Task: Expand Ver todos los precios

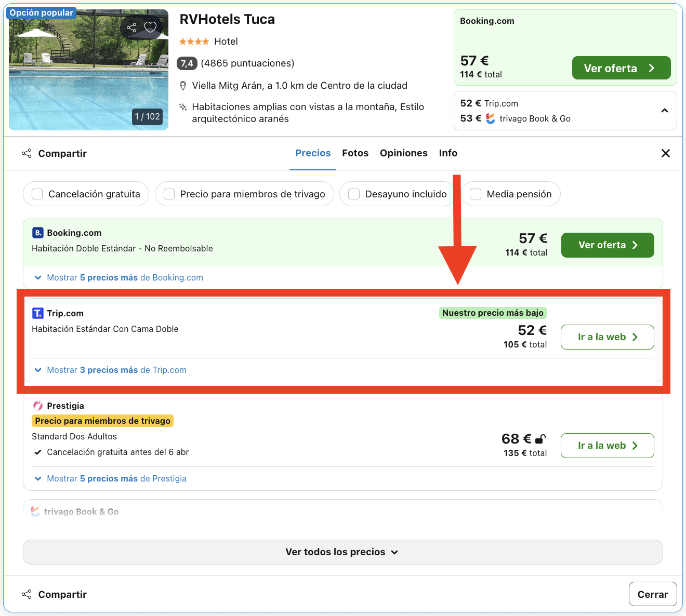Action: 343,552
